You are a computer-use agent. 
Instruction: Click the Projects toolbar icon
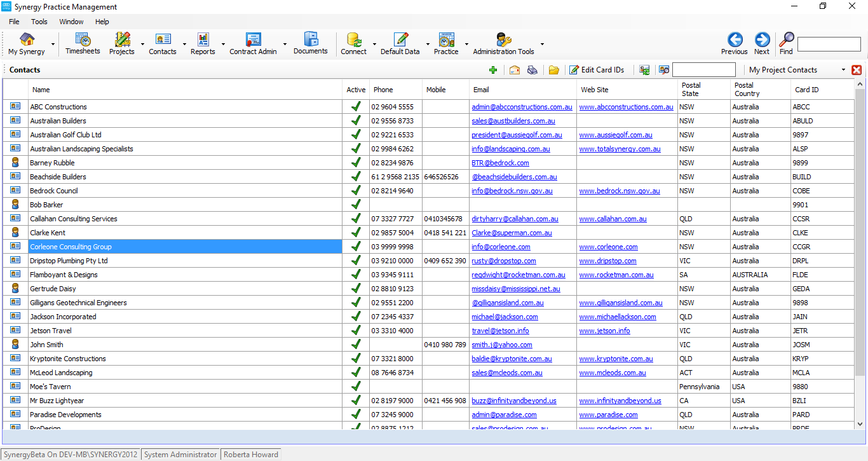pyautogui.click(x=122, y=43)
